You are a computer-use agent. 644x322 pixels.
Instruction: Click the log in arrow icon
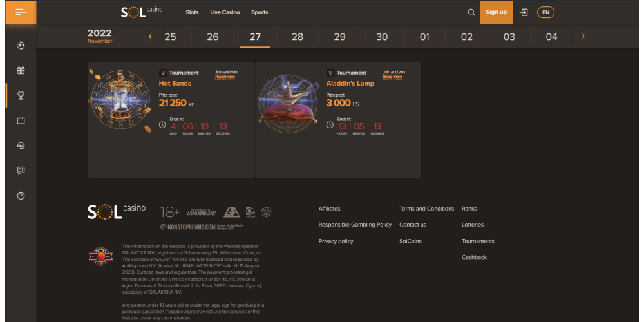tap(524, 12)
